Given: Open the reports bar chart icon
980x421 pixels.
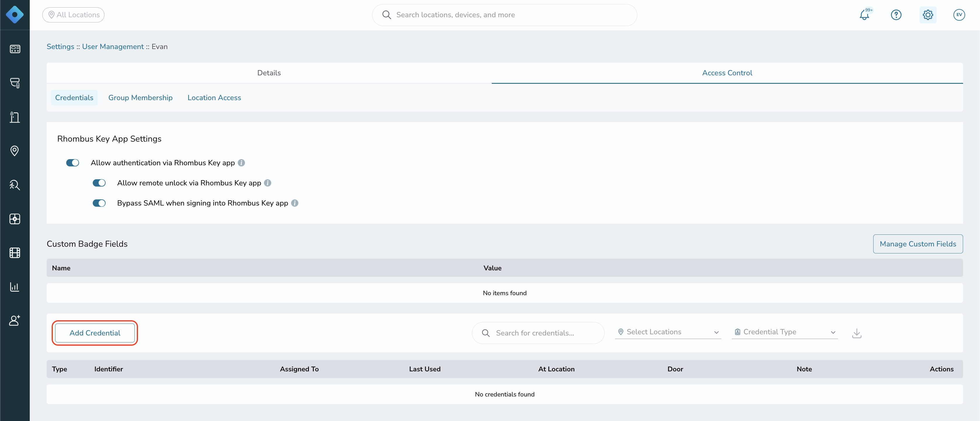Looking at the screenshot, I should click(x=15, y=287).
